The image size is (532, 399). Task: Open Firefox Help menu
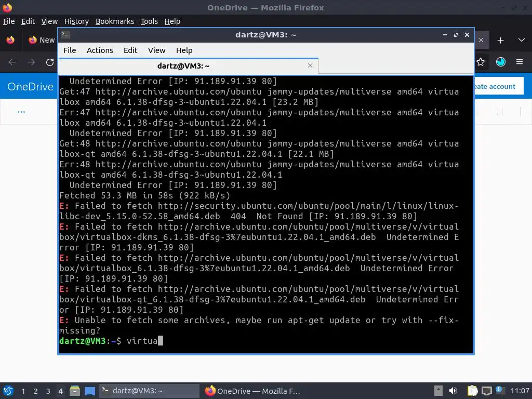point(172,21)
